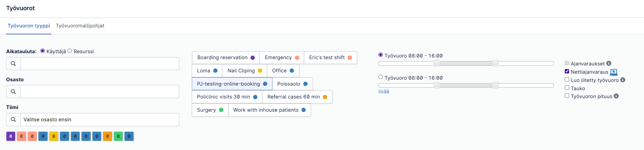Click the search icon in Tiimi field
Viewport: 644px width, 150px height.
click(x=13, y=120)
